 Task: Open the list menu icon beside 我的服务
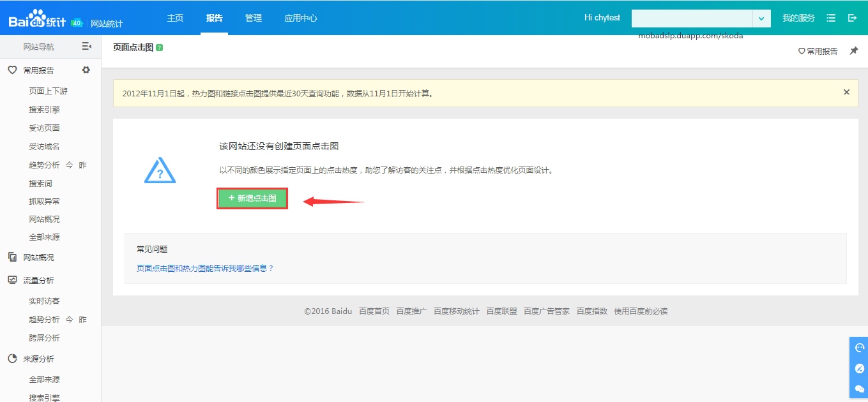coord(831,18)
